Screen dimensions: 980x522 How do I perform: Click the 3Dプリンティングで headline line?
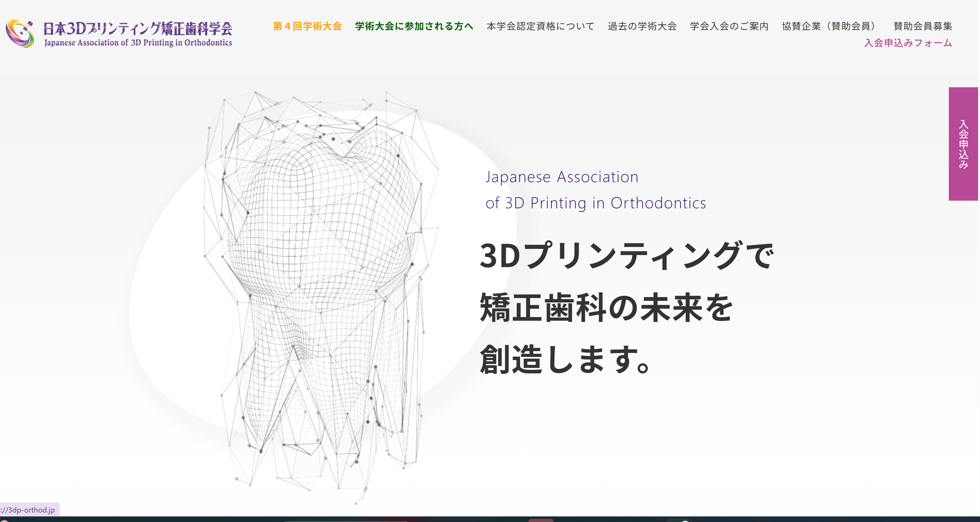pyautogui.click(x=626, y=255)
